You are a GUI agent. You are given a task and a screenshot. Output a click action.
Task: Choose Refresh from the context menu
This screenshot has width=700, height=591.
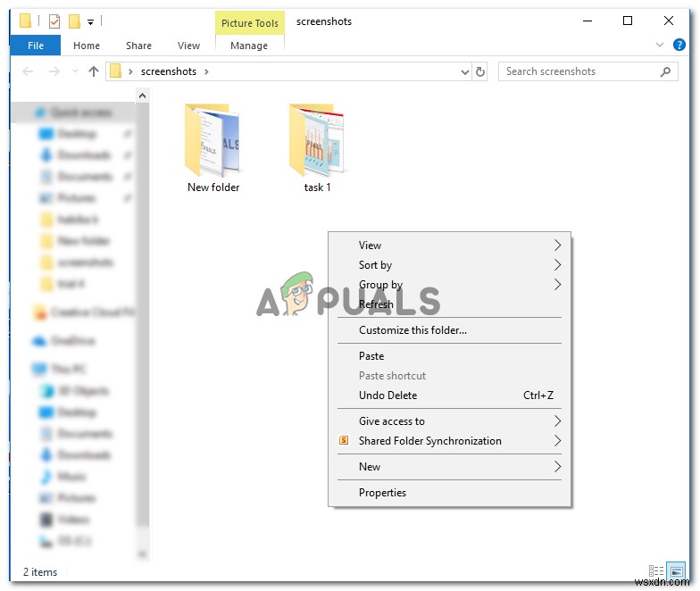point(449,304)
